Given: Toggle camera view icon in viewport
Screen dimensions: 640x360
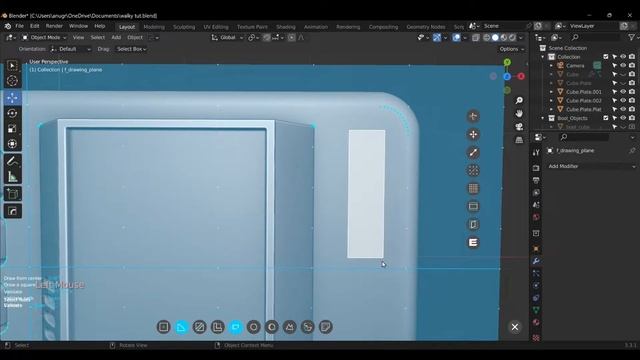Looking at the screenshot, I should click(519, 127).
